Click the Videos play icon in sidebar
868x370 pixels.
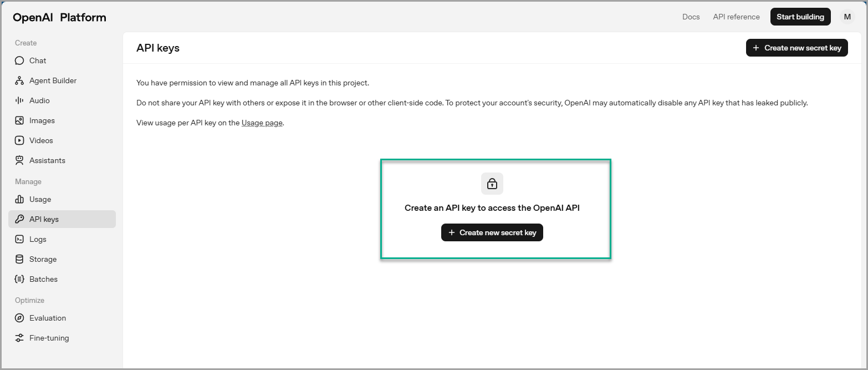coord(19,140)
